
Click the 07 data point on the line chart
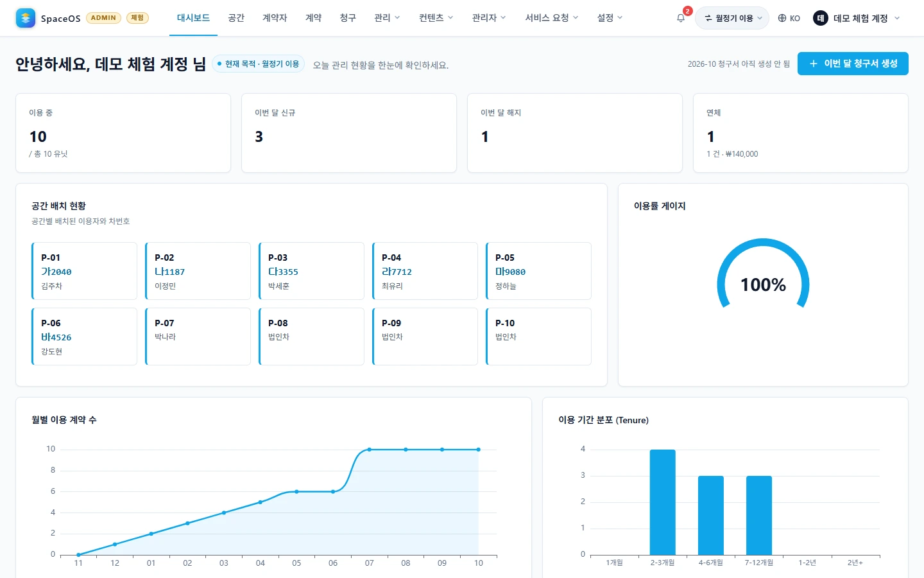370,450
